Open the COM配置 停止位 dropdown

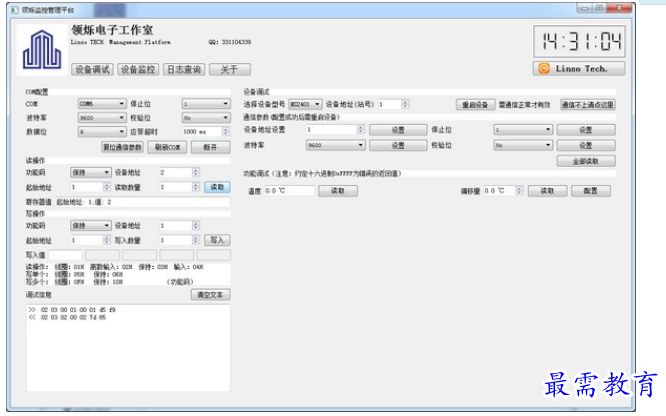pyautogui.click(x=206, y=104)
